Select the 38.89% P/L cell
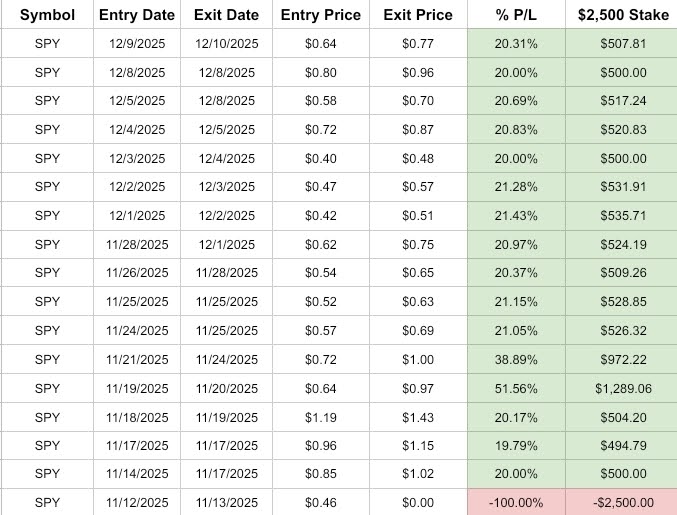The width and height of the screenshot is (677, 515). tap(516, 359)
